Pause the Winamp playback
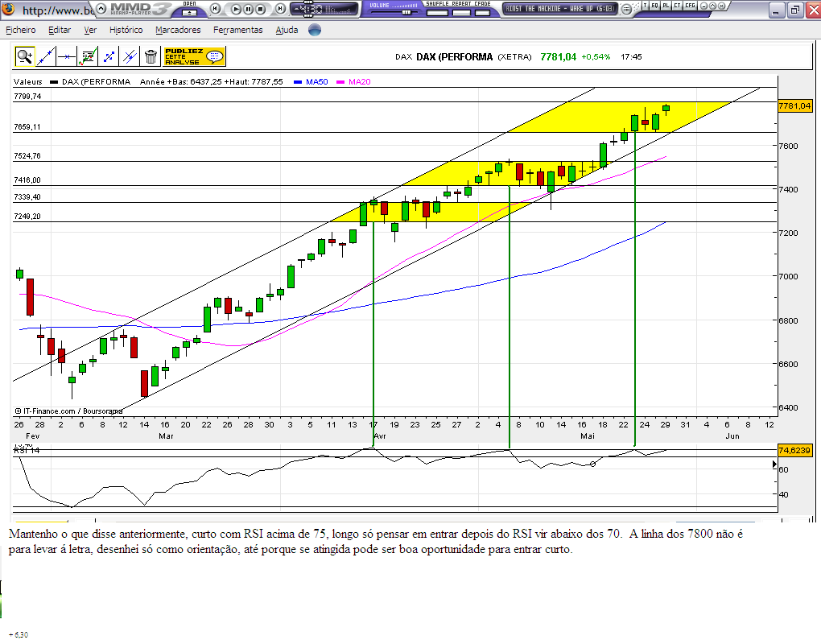This screenshot has height=644, width=821. click(x=248, y=9)
